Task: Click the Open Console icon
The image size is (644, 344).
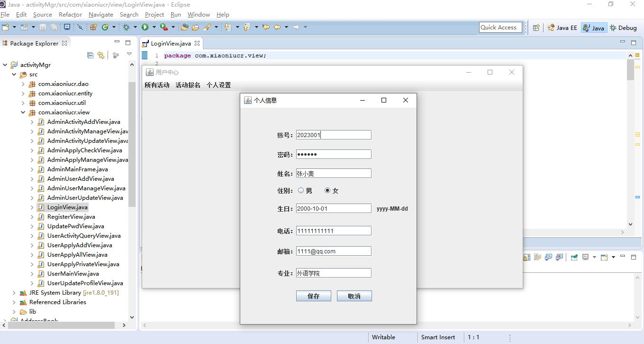Action: coord(604,257)
